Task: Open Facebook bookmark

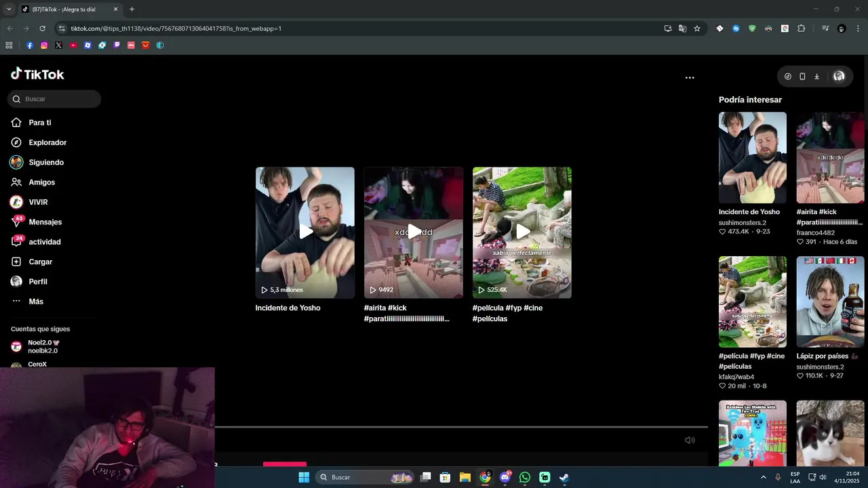Action: tap(30, 45)
